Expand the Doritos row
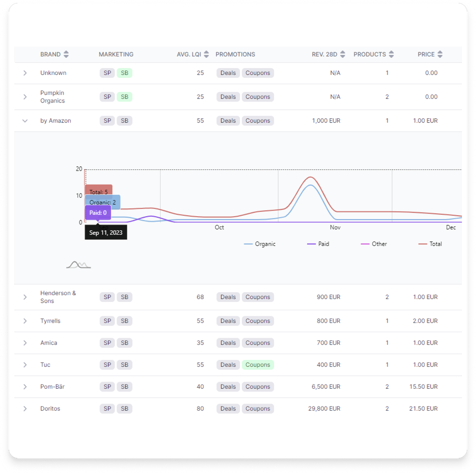The width and height of the screenshot is (476, 473). pos(25,409)
